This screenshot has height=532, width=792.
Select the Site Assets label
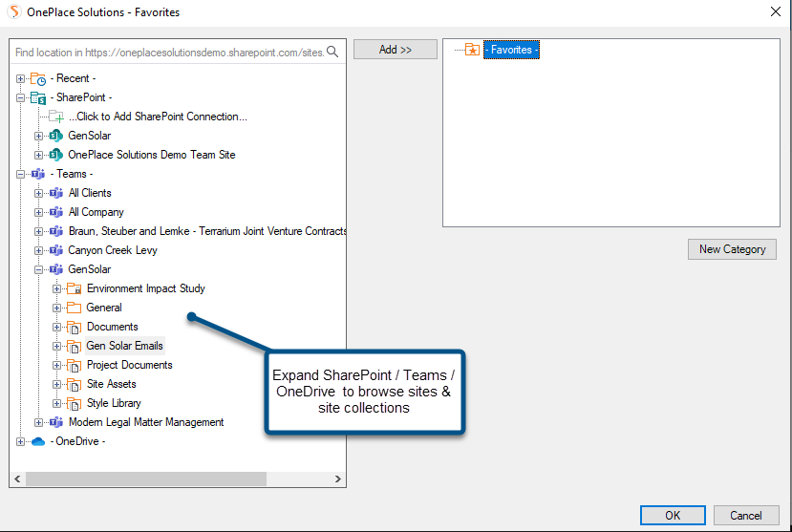coord(112,384)
